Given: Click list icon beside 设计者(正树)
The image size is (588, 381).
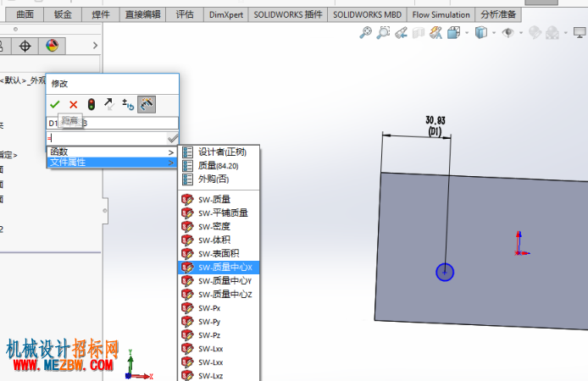Looking at the screenshot, I should pos(187,152).
